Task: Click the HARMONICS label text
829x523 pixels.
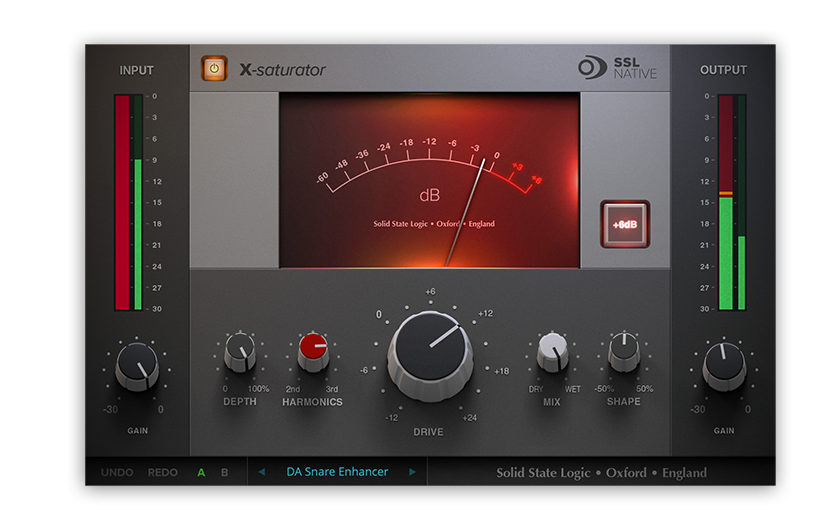Action: coord(312,402)
